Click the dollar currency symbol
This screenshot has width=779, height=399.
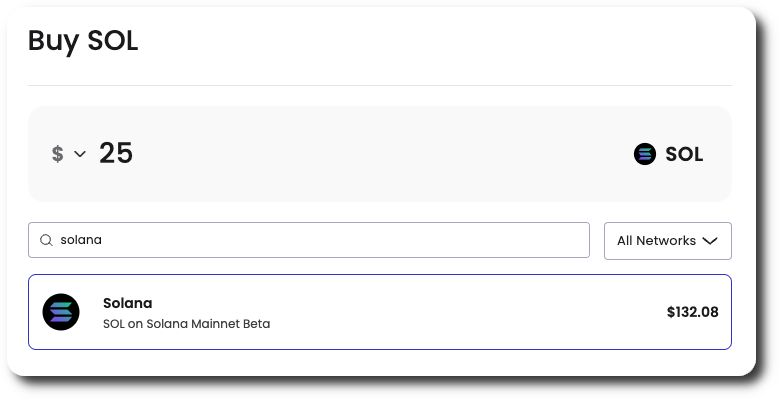pos(58,154)
